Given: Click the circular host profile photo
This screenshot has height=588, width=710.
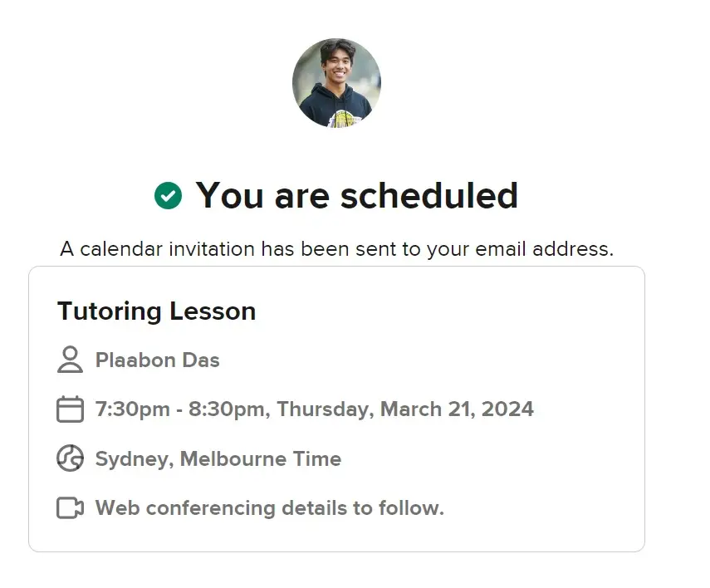Looking at the screenshot, I should pos(336,83).
